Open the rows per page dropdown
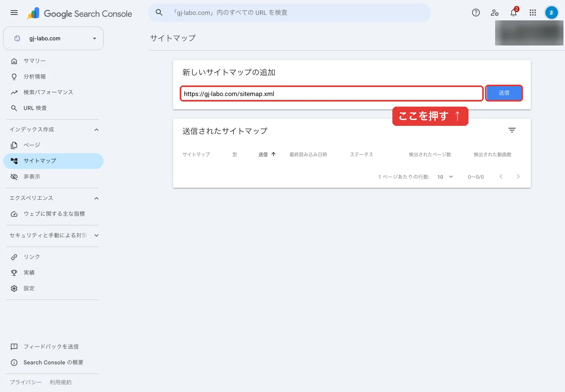 pos(445,177)
